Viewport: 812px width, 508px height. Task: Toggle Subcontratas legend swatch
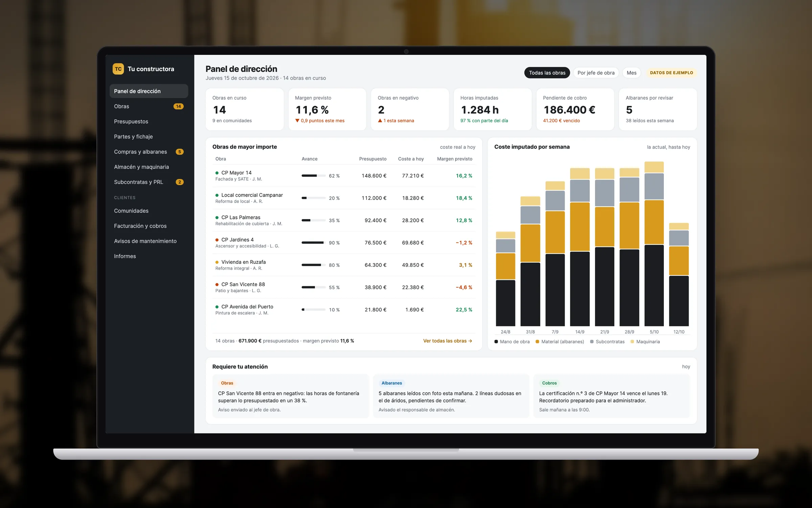pos(592,342)
